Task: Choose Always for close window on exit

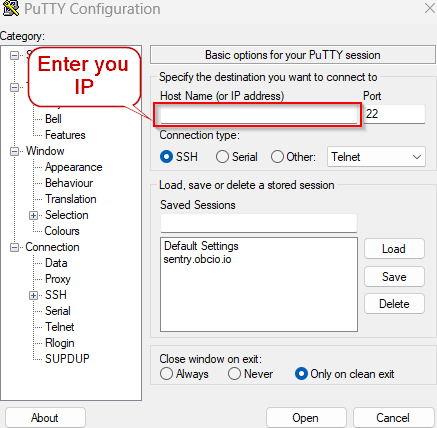Action: pos(166,374)
